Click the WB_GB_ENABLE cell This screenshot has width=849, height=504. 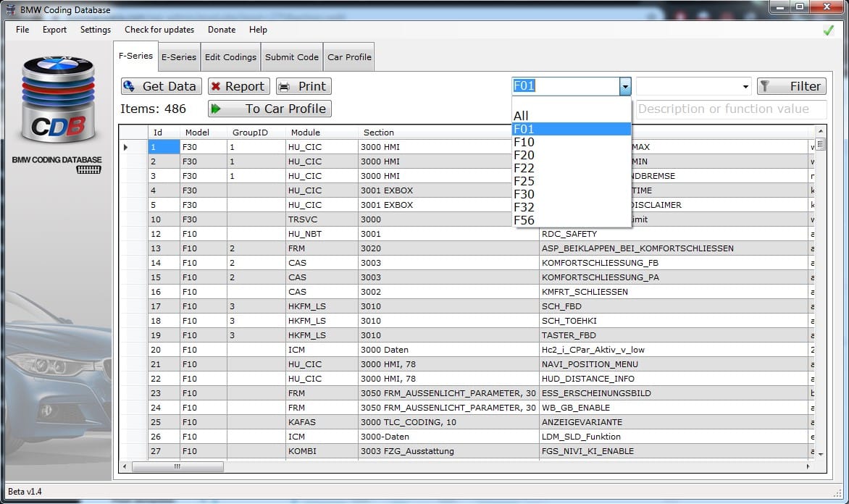(x=674, y=408)
